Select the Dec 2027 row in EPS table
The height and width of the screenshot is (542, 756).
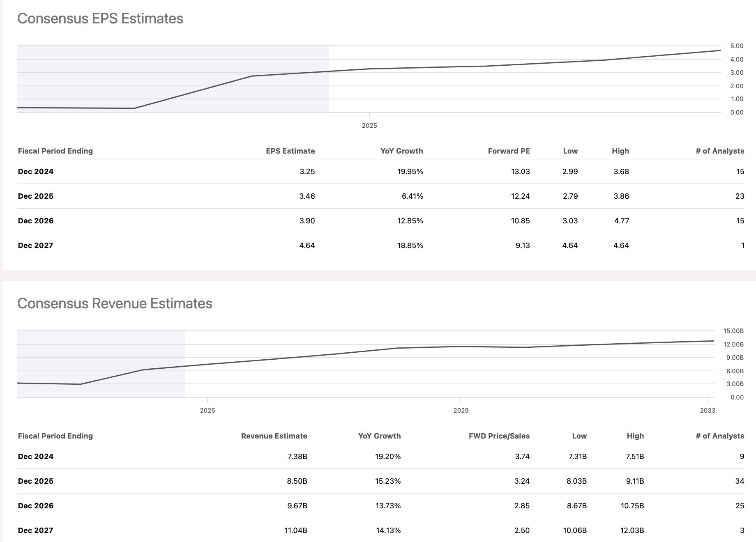(36, 246)
